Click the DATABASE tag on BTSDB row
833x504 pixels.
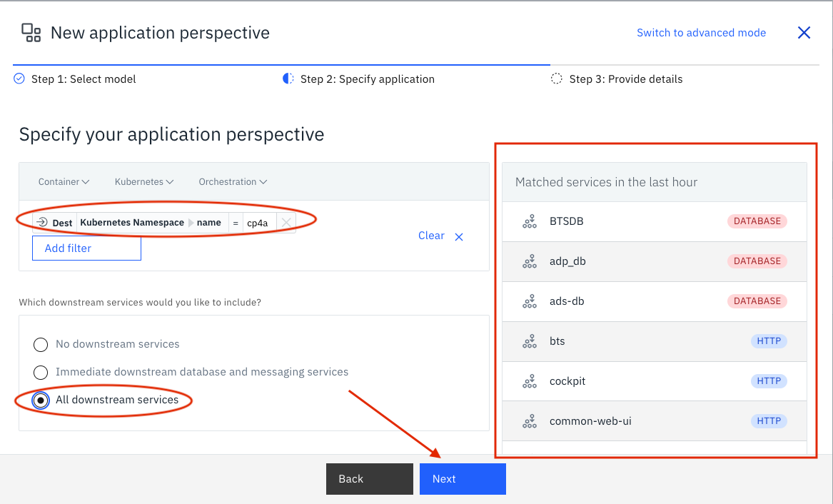coord(757,221)
